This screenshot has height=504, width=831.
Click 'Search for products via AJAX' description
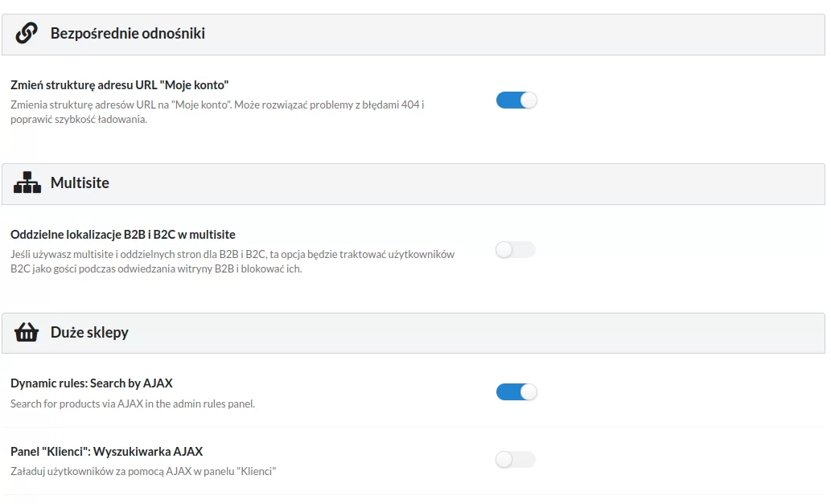tap(132, 404)
